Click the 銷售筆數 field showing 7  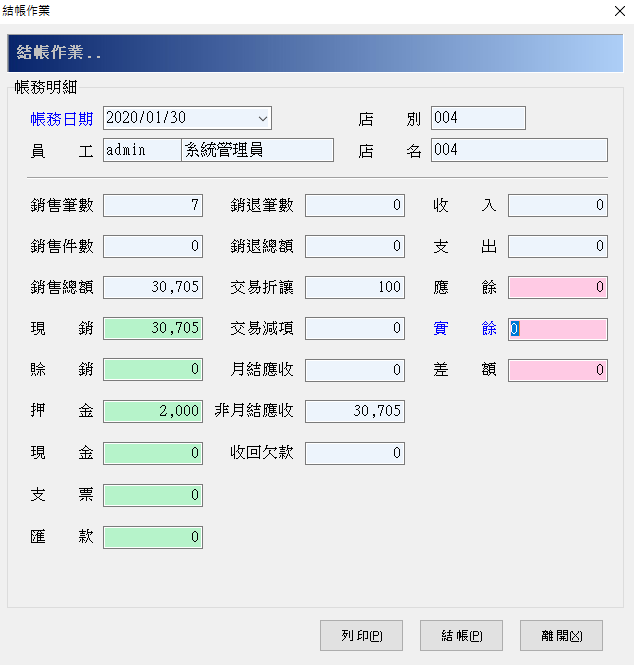pos(153,205)
